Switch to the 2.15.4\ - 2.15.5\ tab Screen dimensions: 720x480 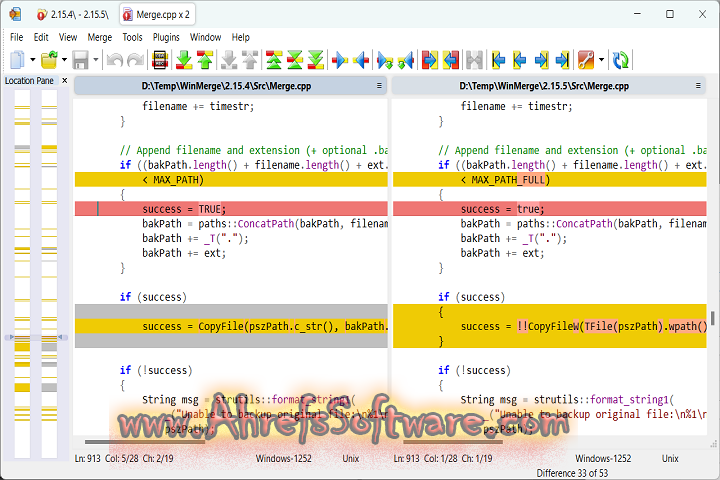[73, 14]
